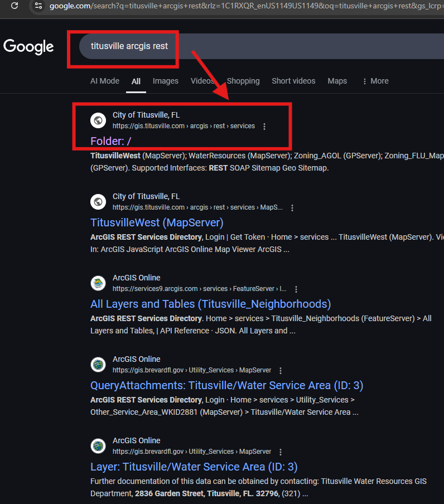
Task: Click the gis.brevardfl.gov URL breadcrumb under Layer: Titusville/Water
Action: 192,451
